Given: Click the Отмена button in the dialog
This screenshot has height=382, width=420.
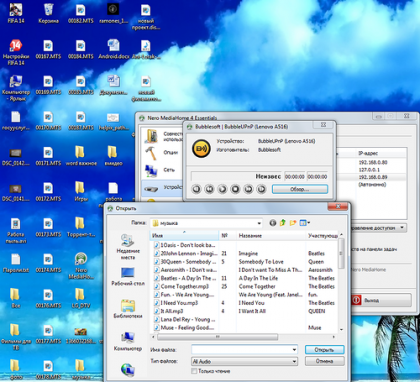Looking at the screenshot, I should (324, 361).
